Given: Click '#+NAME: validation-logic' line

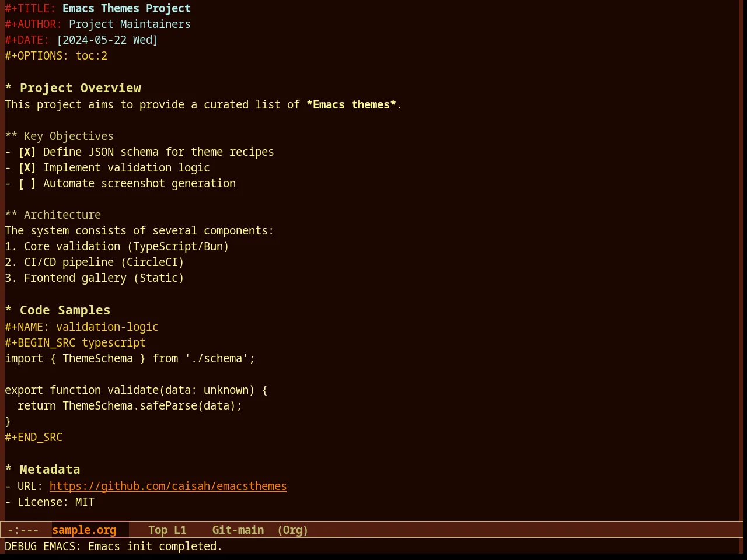Looking at the screenshot, I should pyautogui.click(x=82, y=327).
